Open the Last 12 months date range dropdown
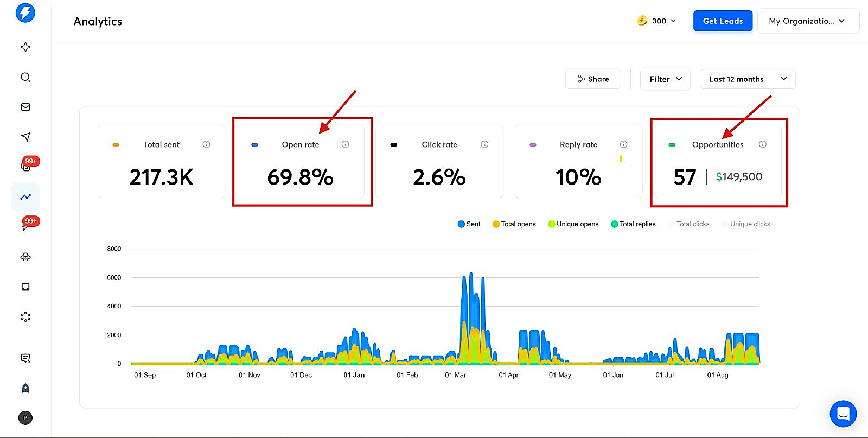The height and width of the screenshot is (438, 868). tap(748, 79)
